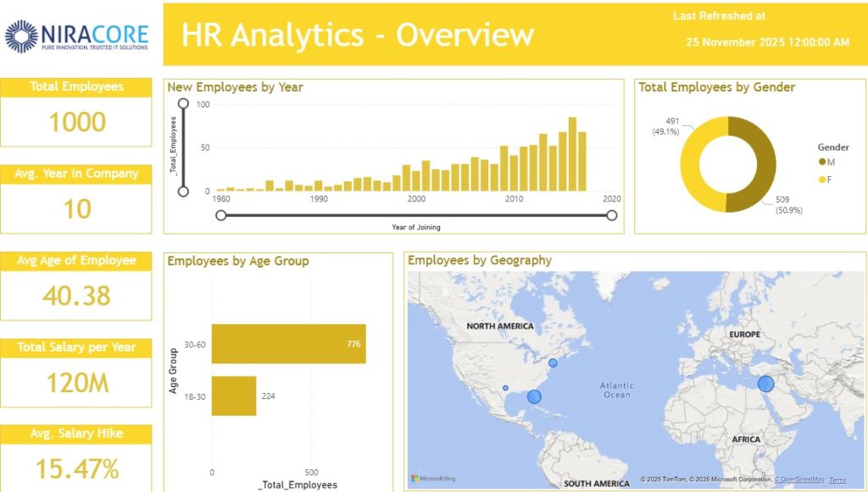Image resolution: width=868 pixels, height=492 pixels.
Task: Click the average age value 40.38
Action: tap(77, 296)
